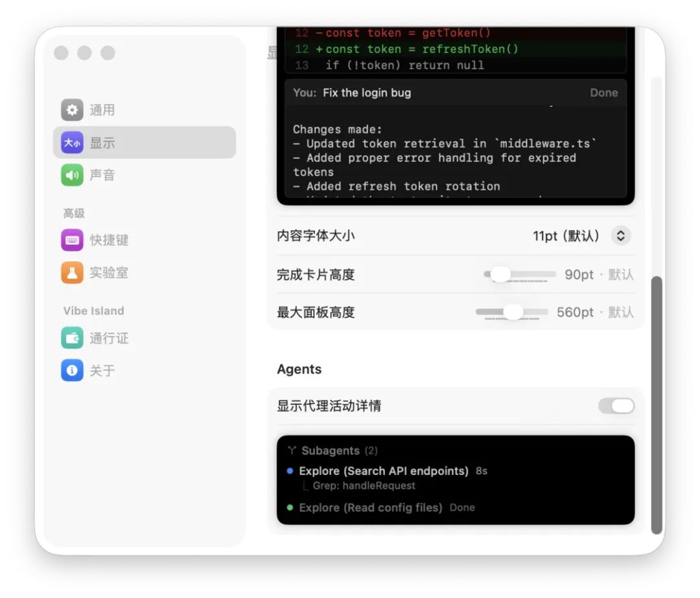This screenshot has height=598, width=700.
Task: Open the 通行证 page
Action: 144,338
